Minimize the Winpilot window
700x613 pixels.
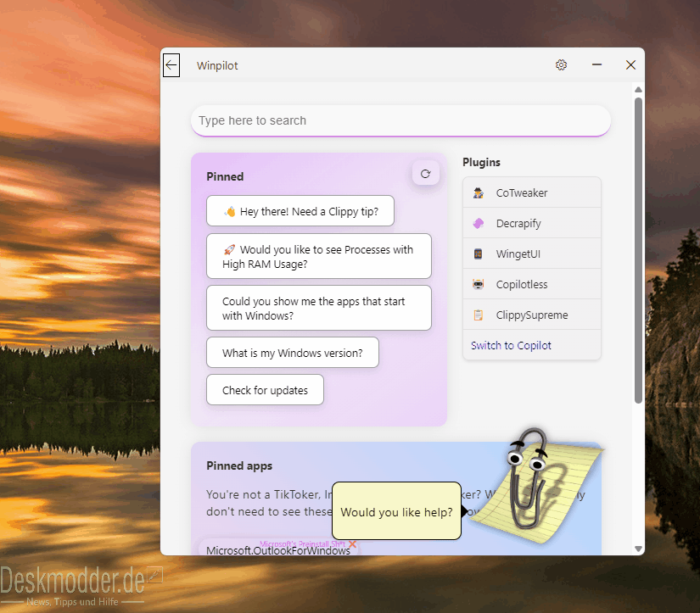point(596,65)
